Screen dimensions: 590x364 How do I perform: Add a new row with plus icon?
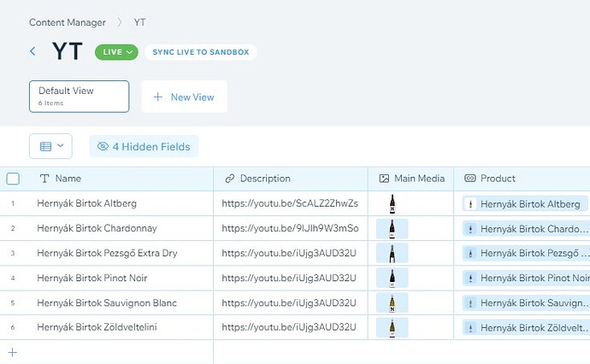pyautogui.click(x=13, y=352)
